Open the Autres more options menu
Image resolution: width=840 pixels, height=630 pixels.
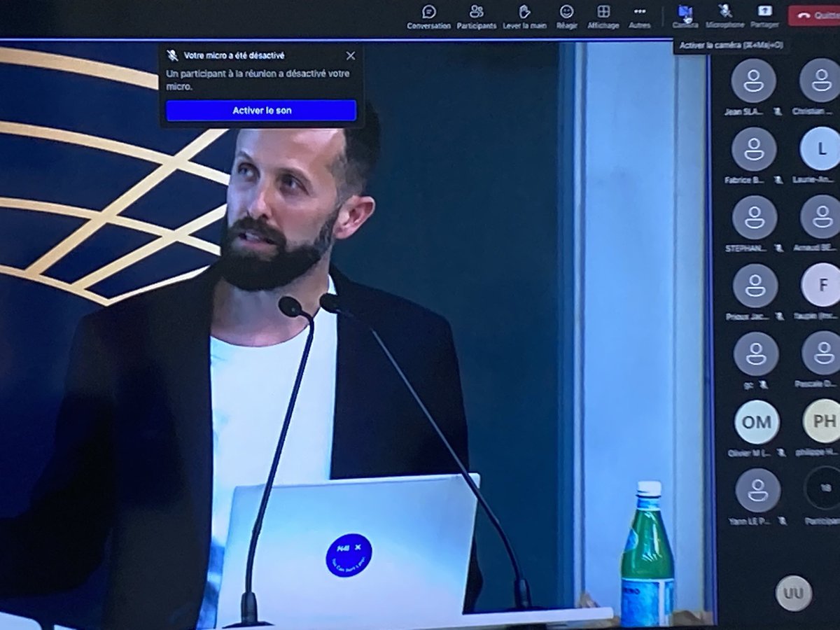(639, 17)
